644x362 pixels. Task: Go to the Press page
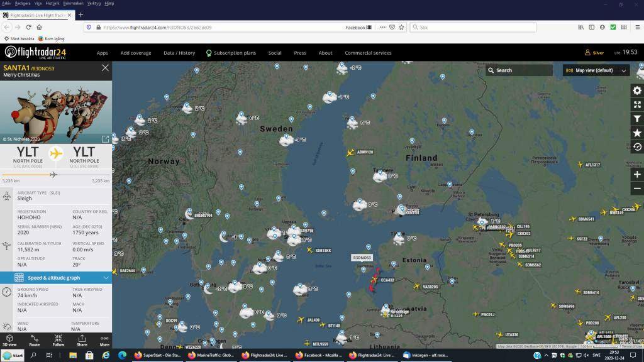(300, 53)
